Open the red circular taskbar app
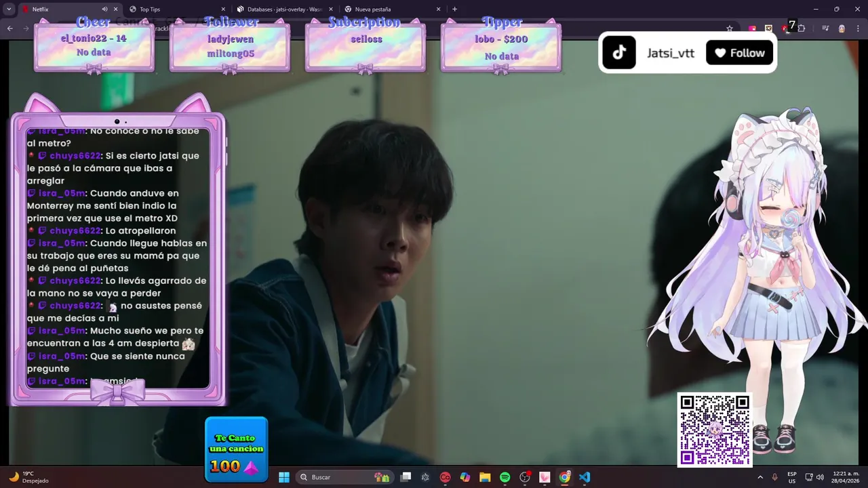The image size is (868, 488). click(x=445, y=477)
